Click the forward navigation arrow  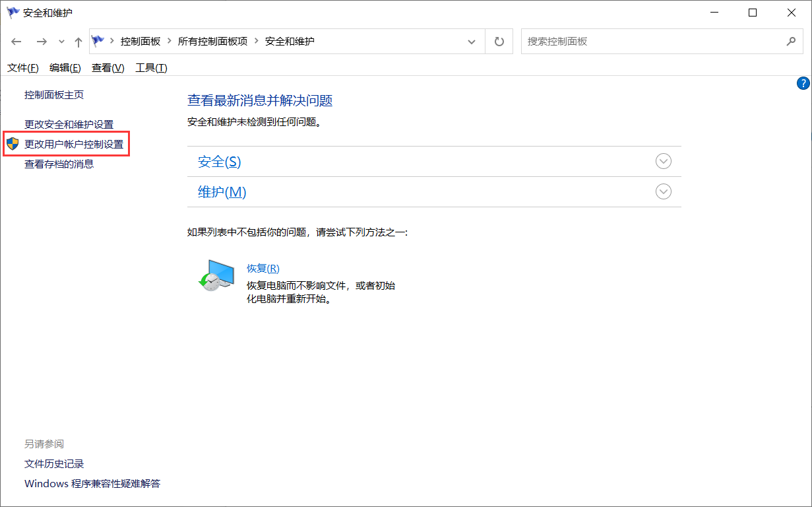coord(41,41)
